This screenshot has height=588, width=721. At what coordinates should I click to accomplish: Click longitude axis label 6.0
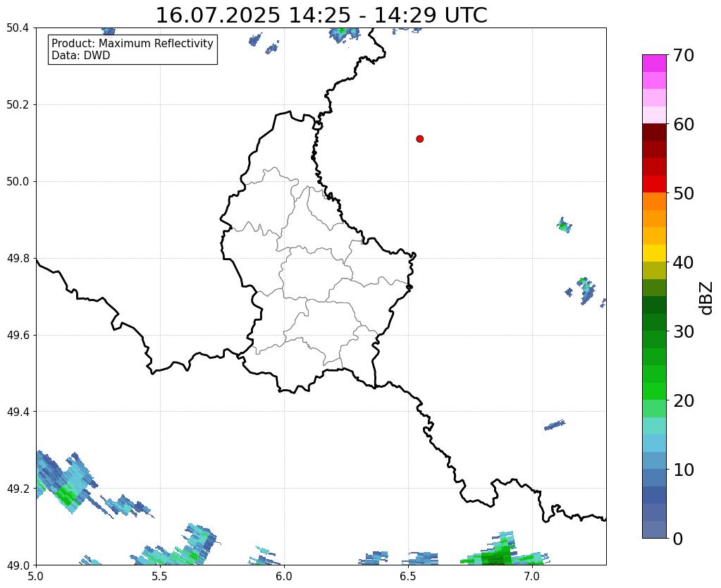(x=284, y=576)
